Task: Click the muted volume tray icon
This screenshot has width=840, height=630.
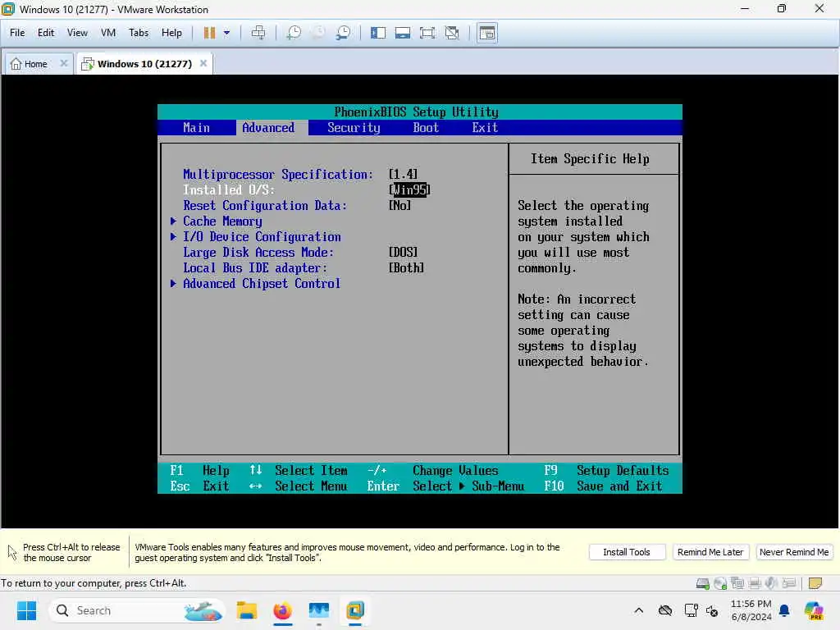Action: [x=712, y=610]
